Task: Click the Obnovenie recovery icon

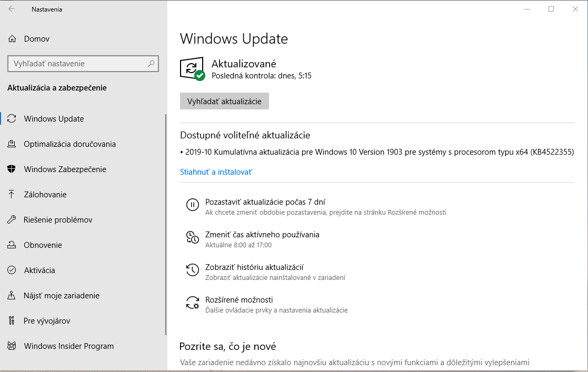Action: (12, 245)
